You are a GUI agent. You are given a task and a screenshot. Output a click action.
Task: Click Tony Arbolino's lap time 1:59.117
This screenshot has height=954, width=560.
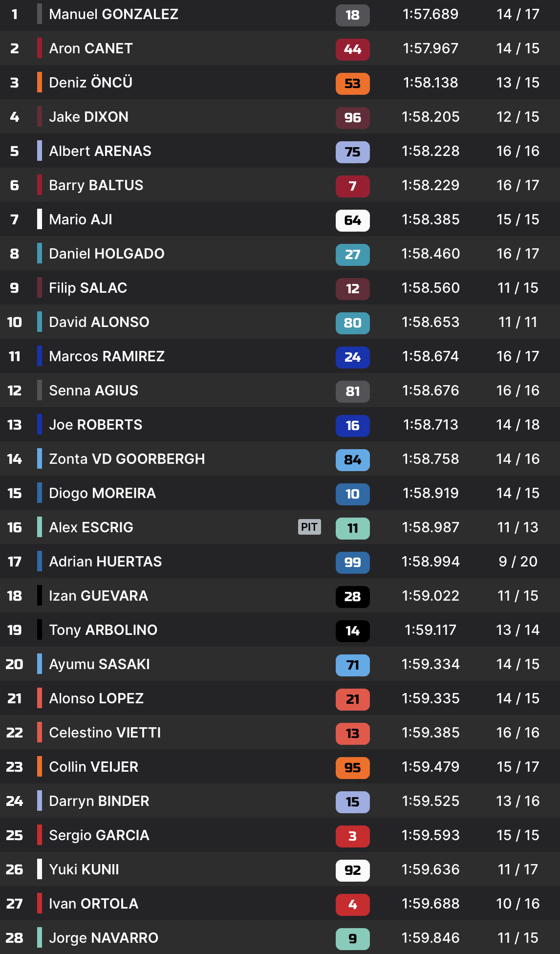tap(430, 630)
